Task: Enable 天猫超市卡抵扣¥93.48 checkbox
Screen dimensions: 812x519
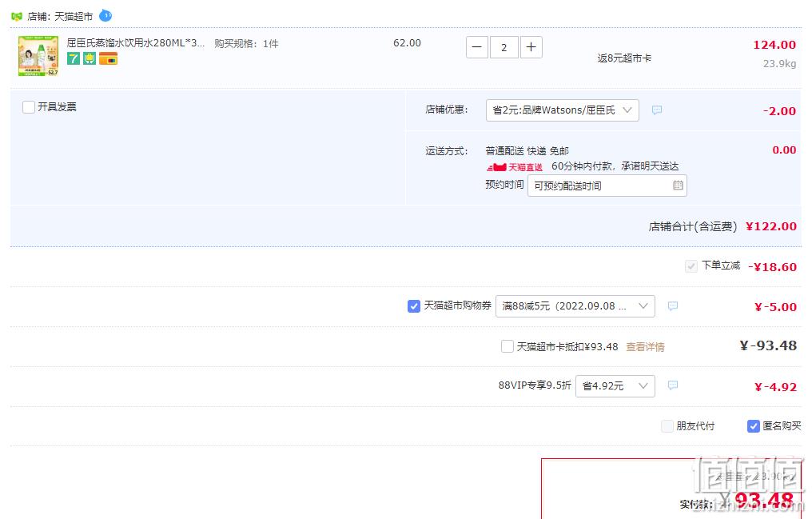Action: (x=507, y=346)
